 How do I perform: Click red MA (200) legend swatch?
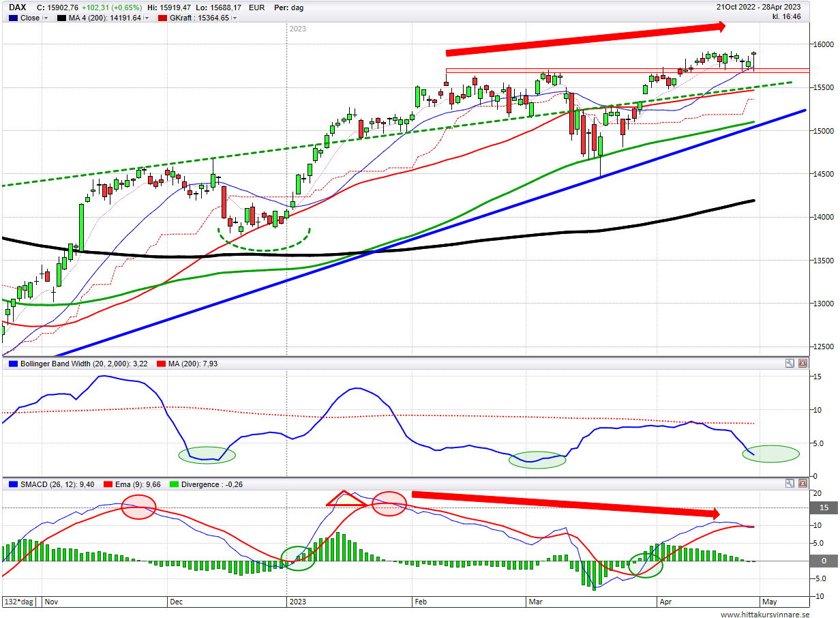coord(162,364)
